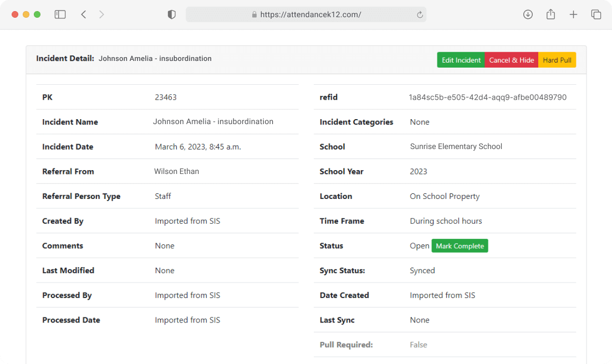Show the tab overview icon
Image resolution: width=612 pixels, height=364 pixels.
(x=596, y=14)
